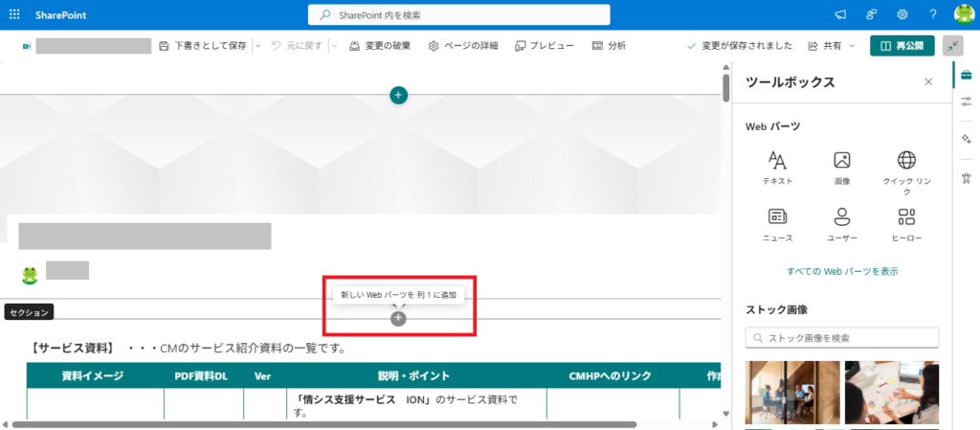This screenshot has height=430, width=980.
Task: Click the 情シス支援サービス ION description cell
Action: click(x=416, y=406)
